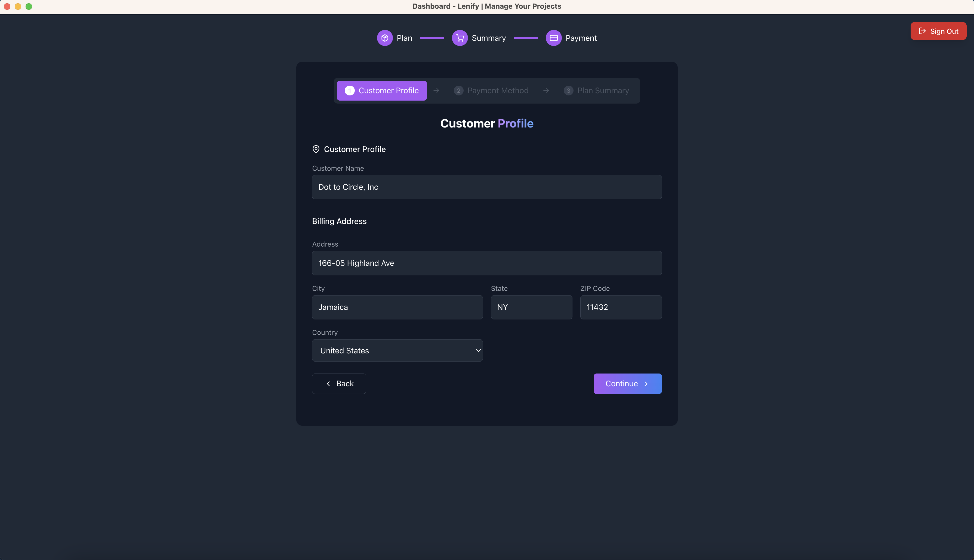Open the Country dropdown
The height and width of the screenshot is (560, 974).
coord(397,350)
